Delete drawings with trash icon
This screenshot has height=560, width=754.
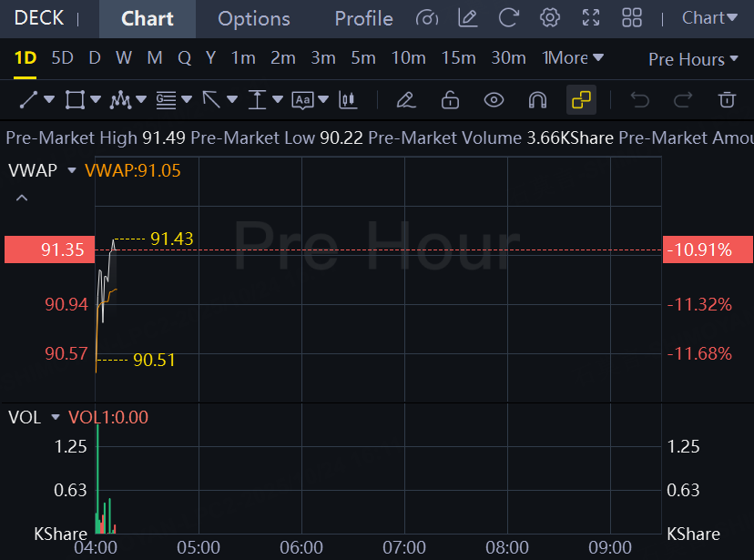pyautogui.click(x=727, y=100)
